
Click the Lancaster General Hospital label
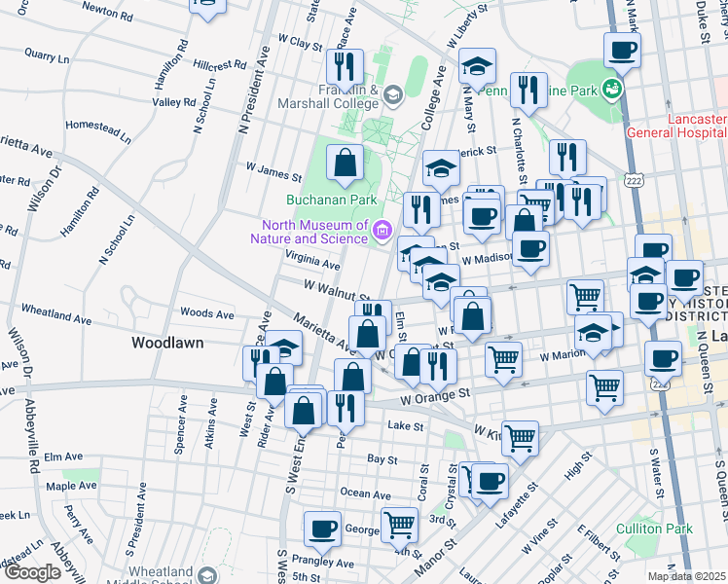click(677, 126)
